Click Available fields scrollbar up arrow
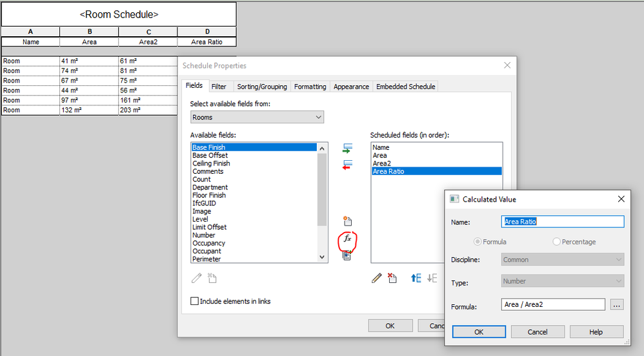 point(322,149)
